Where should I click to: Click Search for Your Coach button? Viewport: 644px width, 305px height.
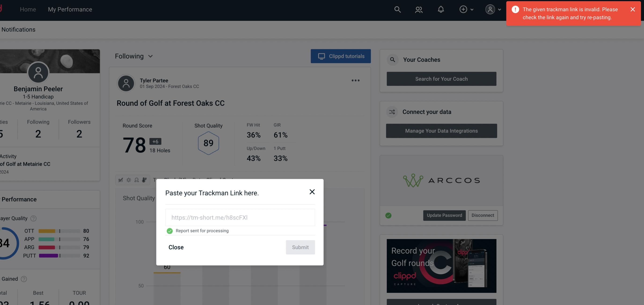[x=442, y=79]
